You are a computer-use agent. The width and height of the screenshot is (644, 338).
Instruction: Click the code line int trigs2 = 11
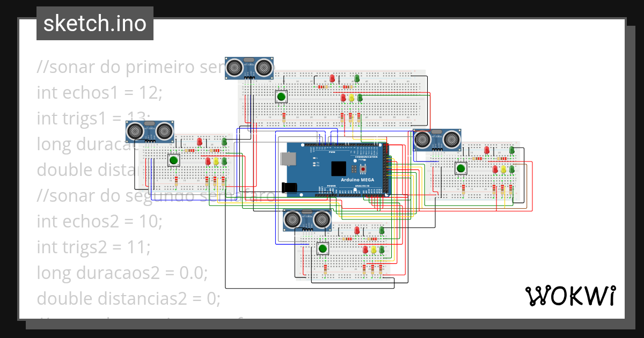(93, 247)
